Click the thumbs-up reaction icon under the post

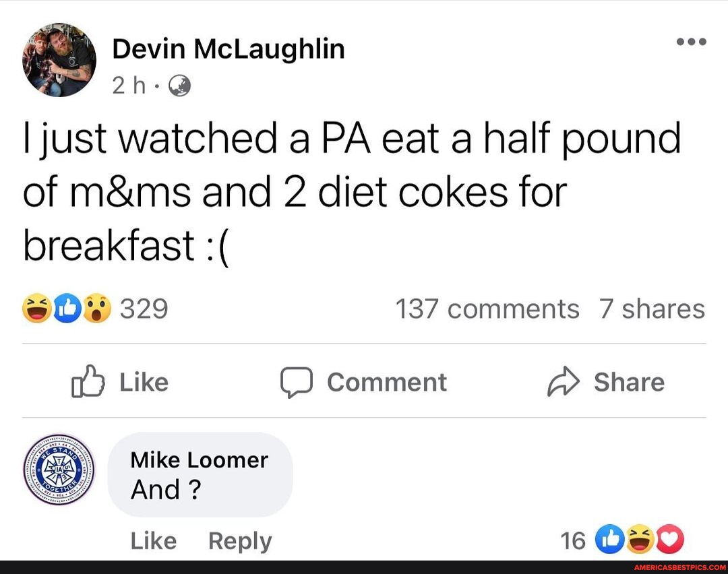[x=67, y=309]
